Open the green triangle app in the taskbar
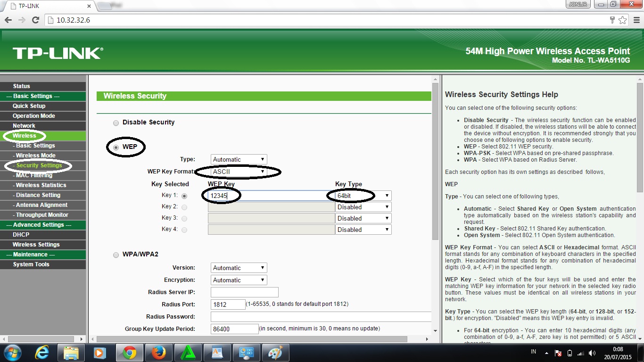The image size is (644, 362). point(188,353)
